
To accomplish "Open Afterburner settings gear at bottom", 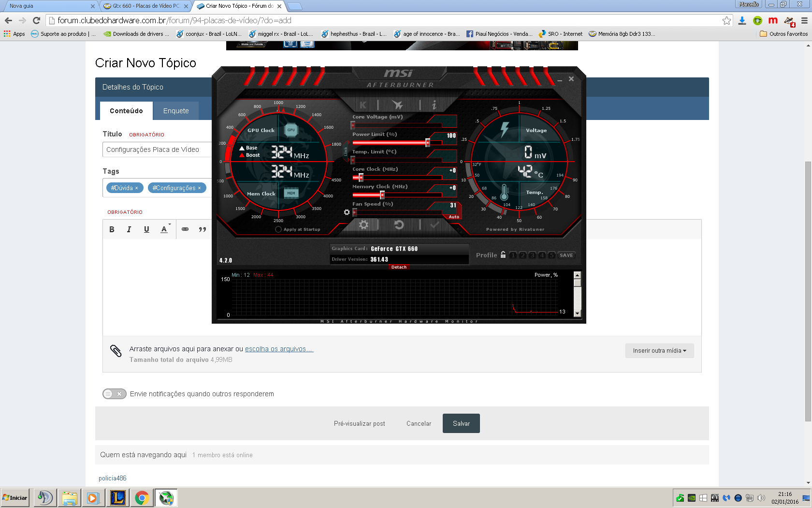I will coord(363,224).
